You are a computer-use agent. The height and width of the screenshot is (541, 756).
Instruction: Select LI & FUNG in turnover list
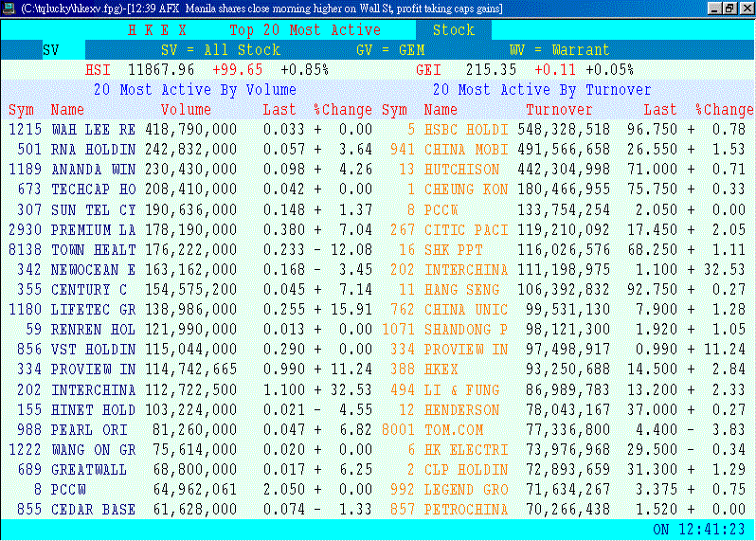[x=568, y=389]
